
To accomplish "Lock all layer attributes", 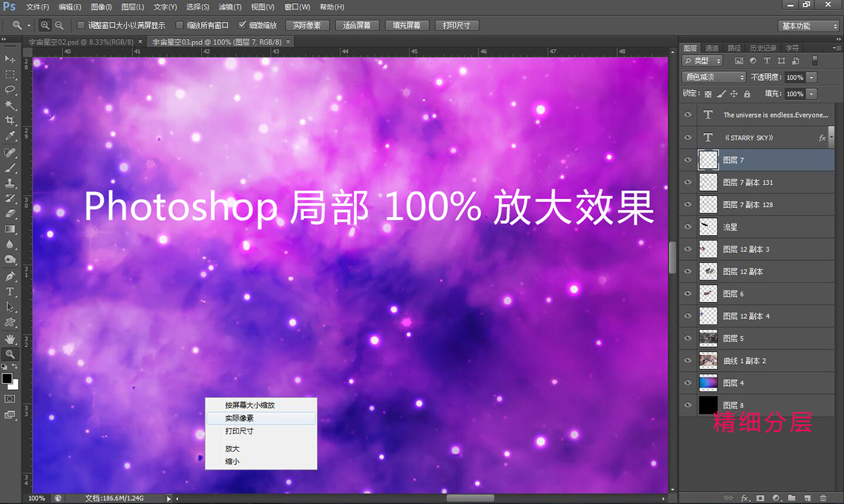I will (747, 94).
